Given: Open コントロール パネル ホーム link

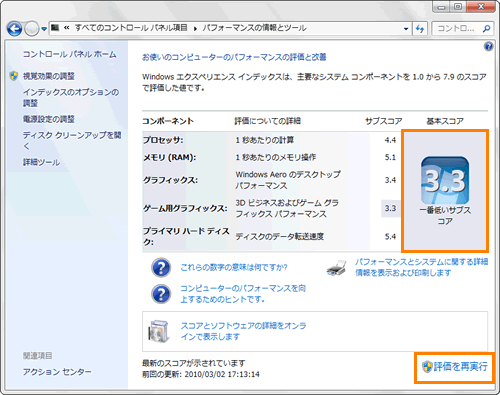Looking at the screenshot, I should click(x=69, y=54).
